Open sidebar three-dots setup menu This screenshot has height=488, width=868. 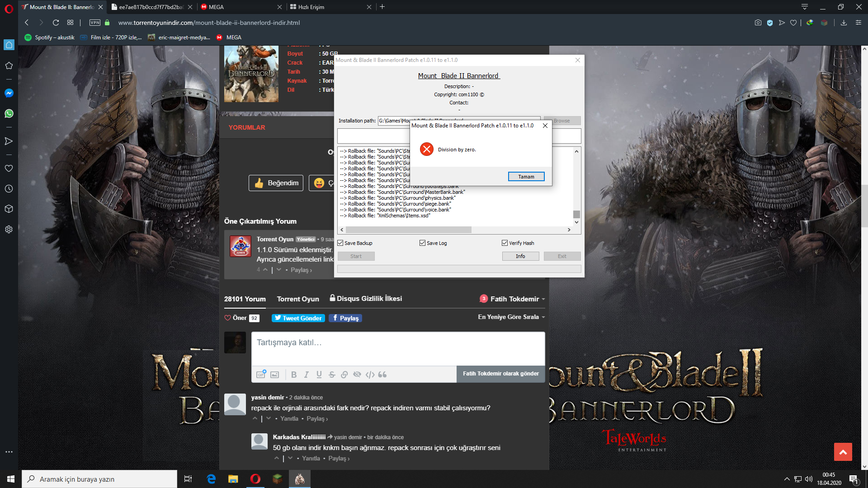pyautogui.click(x=9, y=452)
